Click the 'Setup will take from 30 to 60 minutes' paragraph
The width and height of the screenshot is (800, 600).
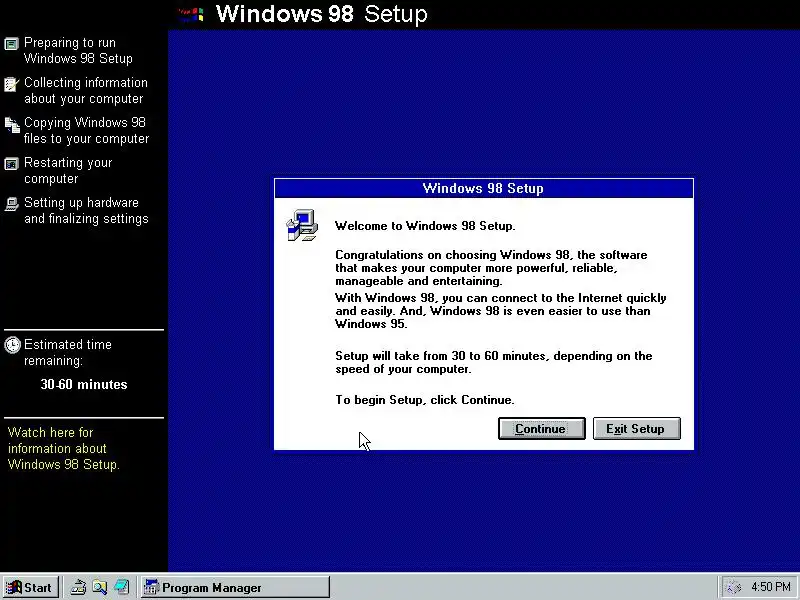pos(493,362)
